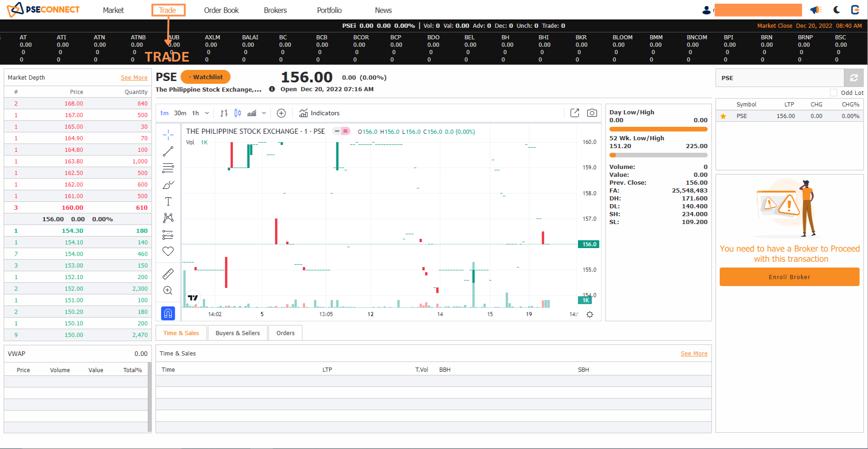
Task: Open the Order Book menu
Action: tap(221, 10)
